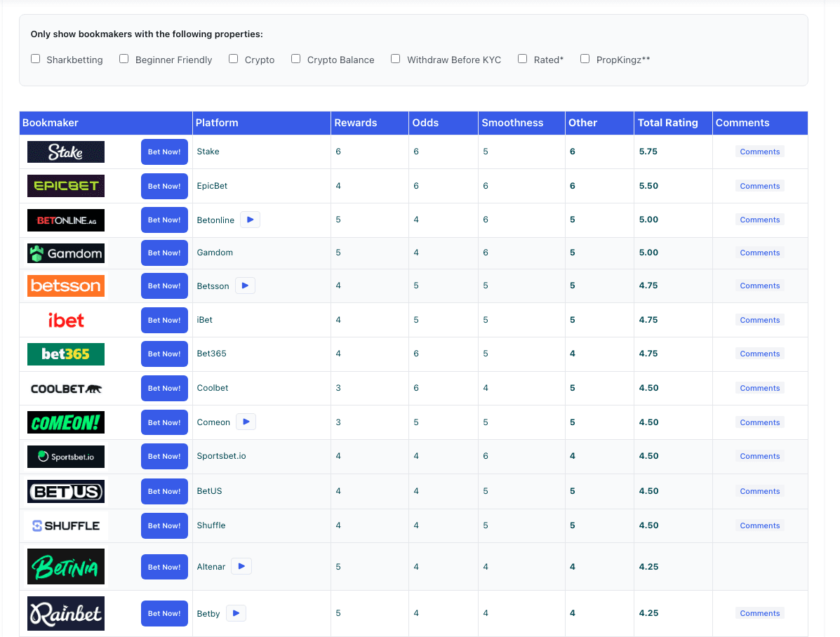The height and width of the screenshot is (637, 840).
Task: Enable Withdraw Before KYC filter
Action: click(x=395, y=59)
